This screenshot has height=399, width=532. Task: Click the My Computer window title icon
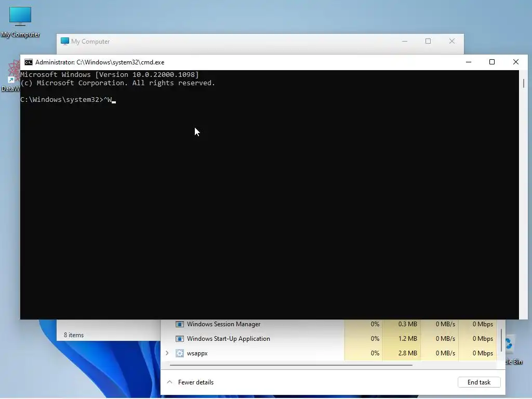(65, 42)
